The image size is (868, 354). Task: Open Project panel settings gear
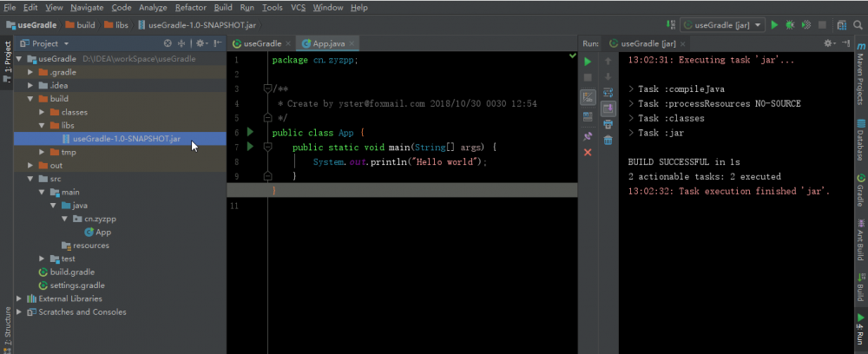pyautogui.click(x=201, y=43)
